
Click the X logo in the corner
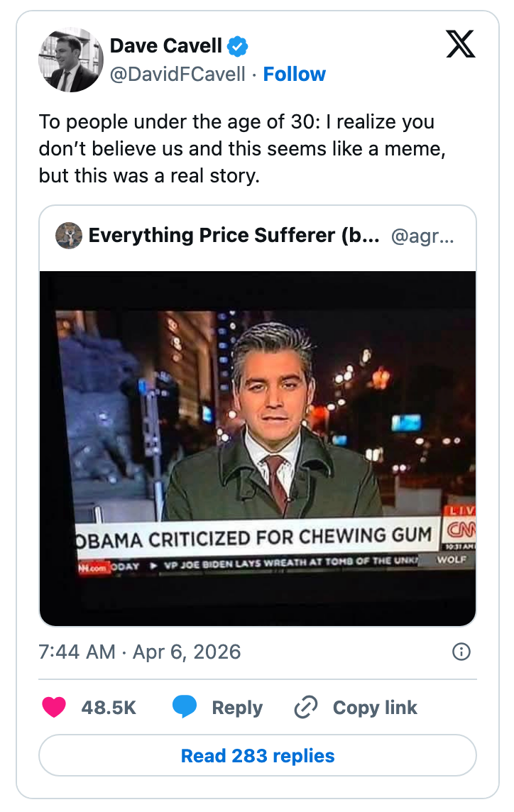pyautogui.click(x=461, y=45)
